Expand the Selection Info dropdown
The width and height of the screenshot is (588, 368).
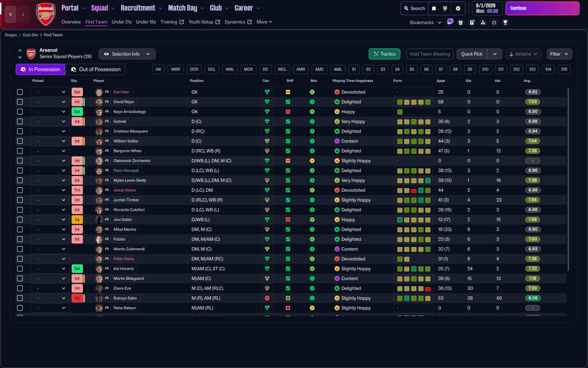tap(127, 54)
